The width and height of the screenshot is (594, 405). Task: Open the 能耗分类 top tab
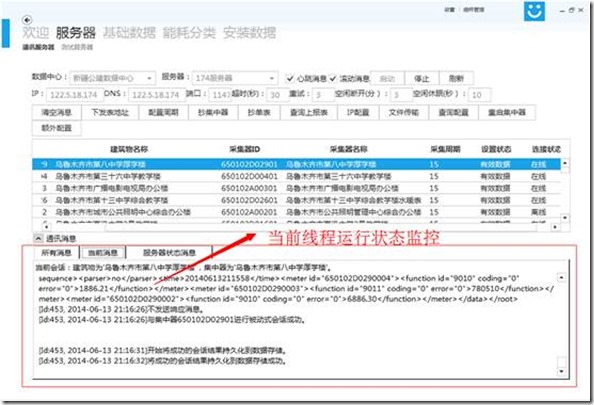pos(189,33)
